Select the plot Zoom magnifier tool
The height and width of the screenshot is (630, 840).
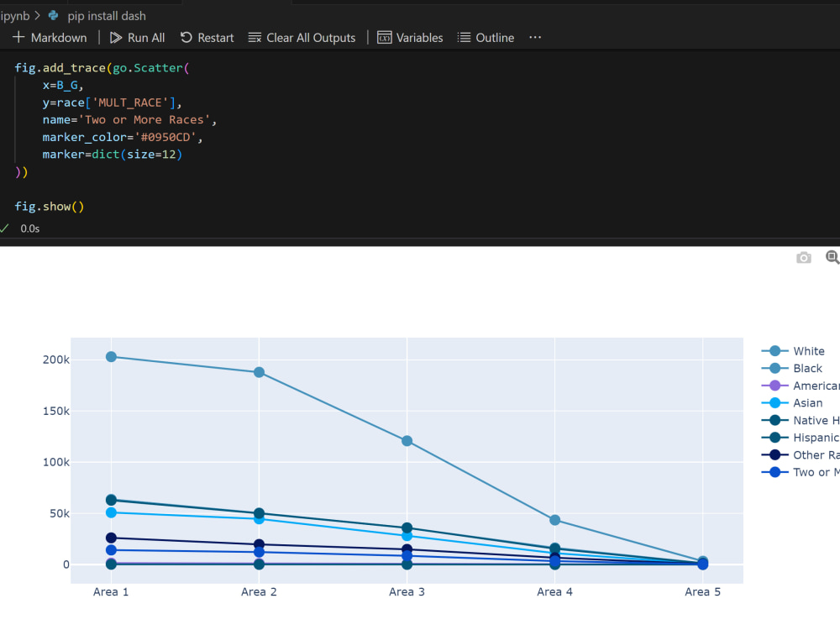pos(832,257)
